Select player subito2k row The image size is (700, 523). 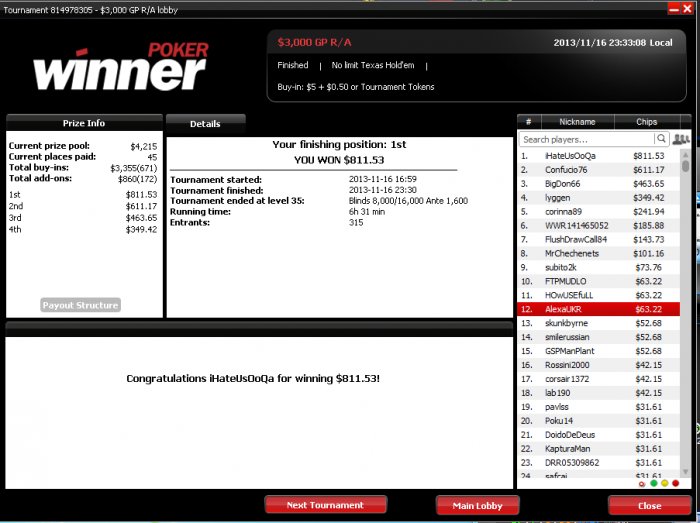pyautogui.click(x=599, y=267)
